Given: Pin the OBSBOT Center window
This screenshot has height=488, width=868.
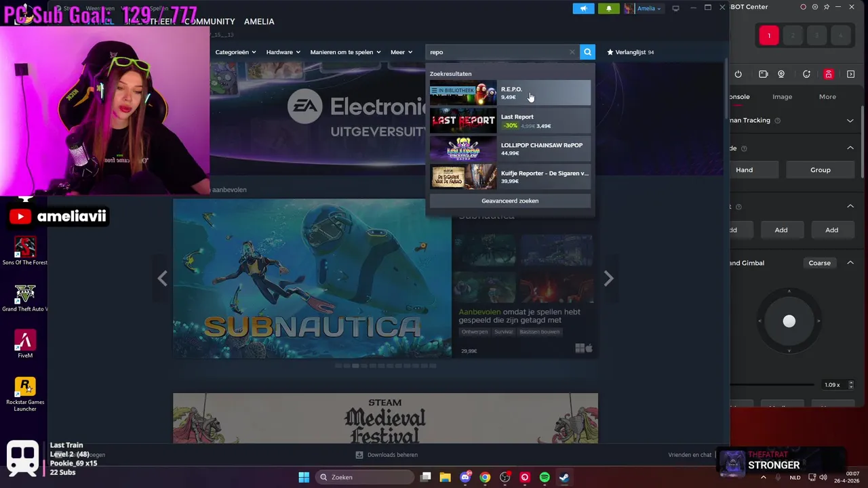Looking at the screenshot, I should (x=826, y=7).
